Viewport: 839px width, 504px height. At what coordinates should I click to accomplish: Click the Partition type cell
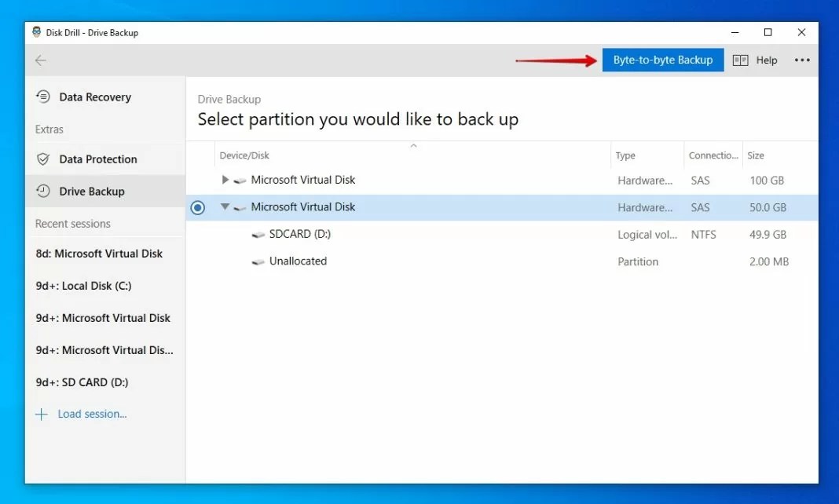[x=638, y=261]
